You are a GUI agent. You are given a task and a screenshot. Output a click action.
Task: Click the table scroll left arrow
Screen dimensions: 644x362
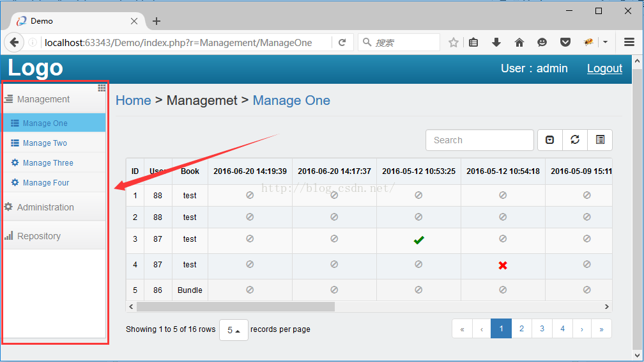[131, 307]
